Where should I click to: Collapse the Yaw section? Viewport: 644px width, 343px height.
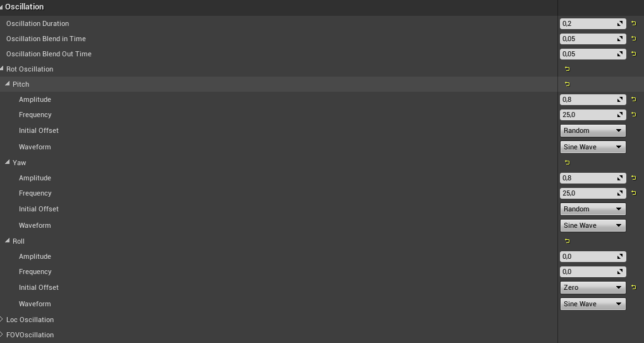[8, 163]
